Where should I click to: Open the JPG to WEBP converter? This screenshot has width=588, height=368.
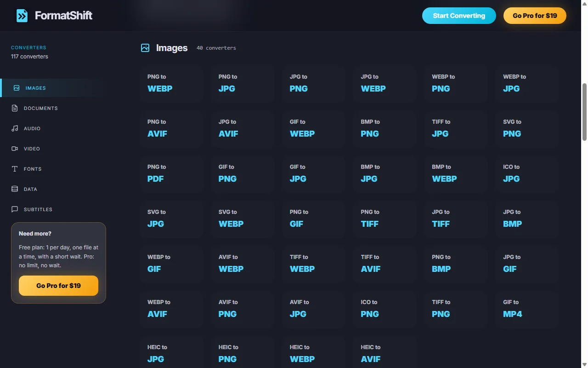(385, 83)
